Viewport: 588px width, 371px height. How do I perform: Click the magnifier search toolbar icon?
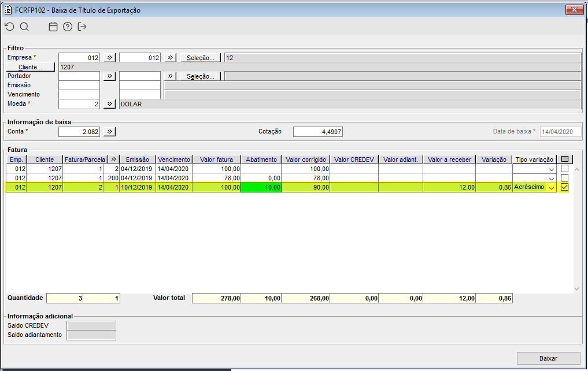[x=24, y=27]
